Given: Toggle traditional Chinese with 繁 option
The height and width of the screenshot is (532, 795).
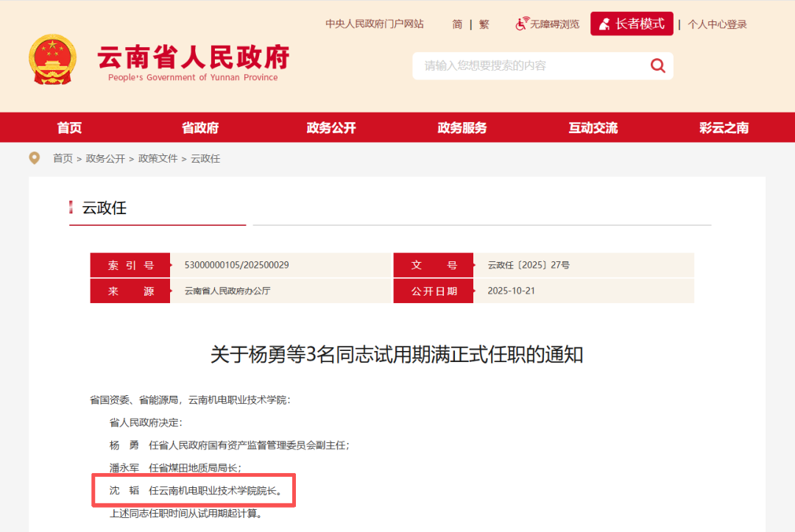Looking at the screenshot, I should tap(484, 24).
